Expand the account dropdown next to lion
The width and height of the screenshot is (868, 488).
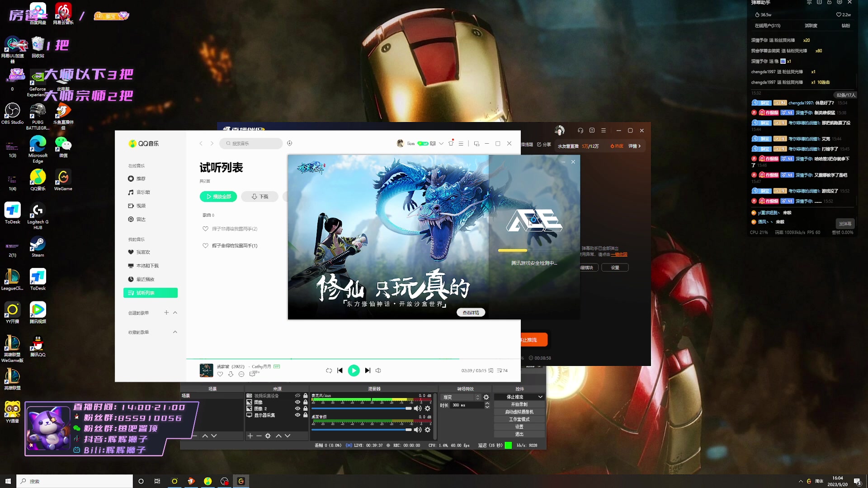point(441,144)
